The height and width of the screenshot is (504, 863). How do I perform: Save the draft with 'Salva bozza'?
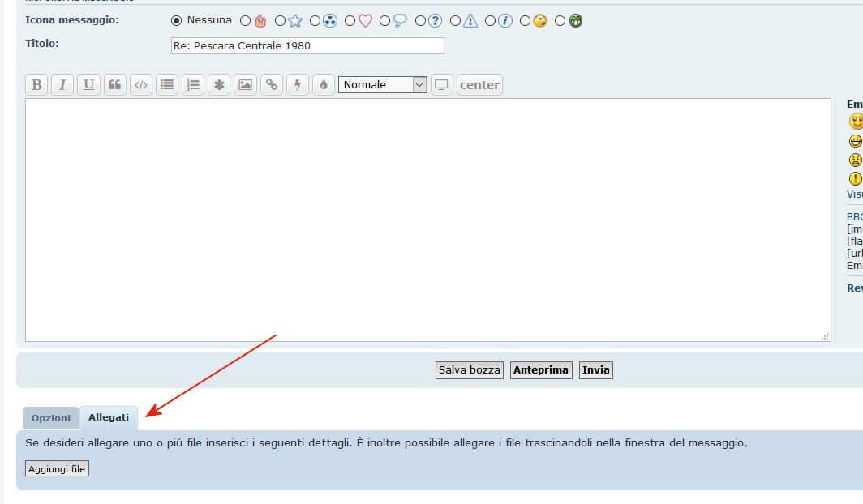coord(470,370)
